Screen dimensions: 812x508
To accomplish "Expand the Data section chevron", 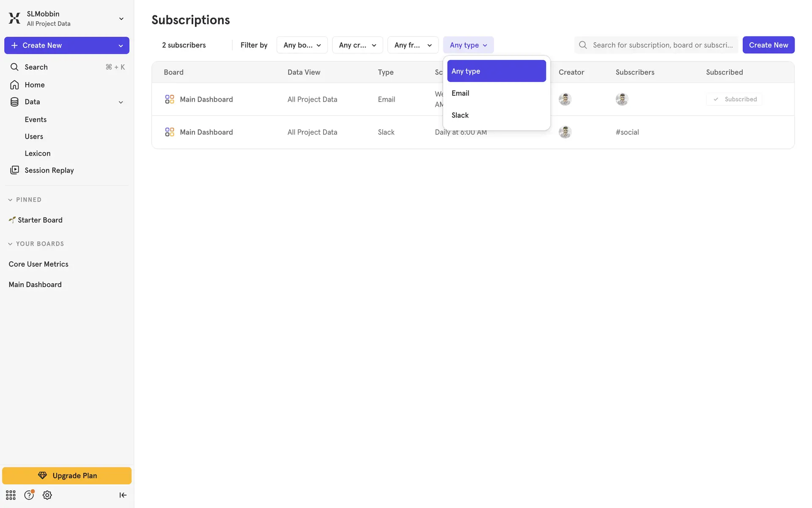I will coord(121,102).
